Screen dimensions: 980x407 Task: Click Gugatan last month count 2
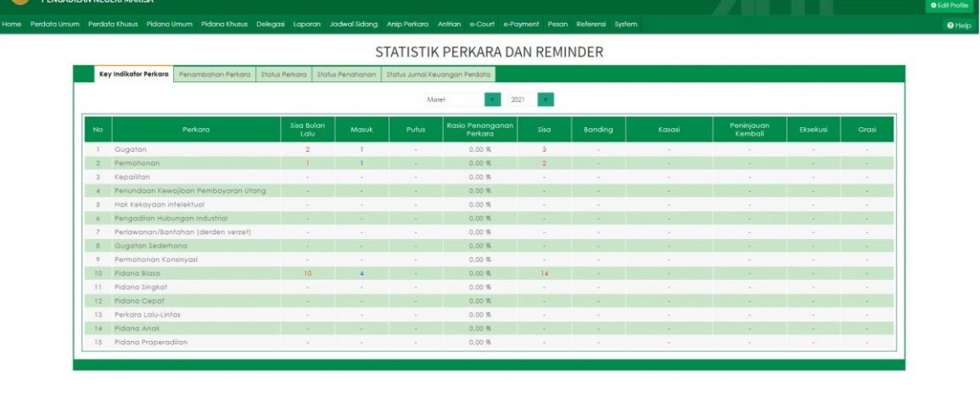pos(307,149)
